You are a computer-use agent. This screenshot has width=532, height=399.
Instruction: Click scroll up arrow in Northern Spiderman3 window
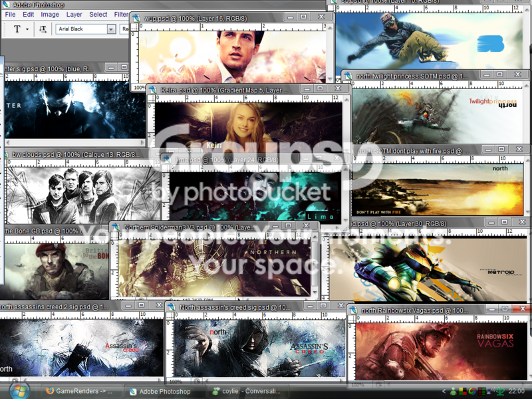(315, 237)
